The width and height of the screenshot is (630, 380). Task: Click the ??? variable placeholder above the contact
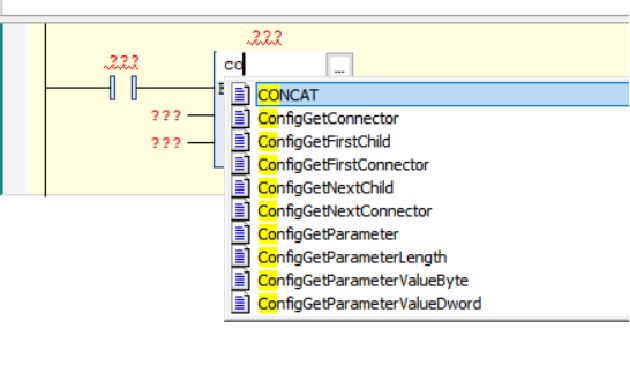(122, 62)
